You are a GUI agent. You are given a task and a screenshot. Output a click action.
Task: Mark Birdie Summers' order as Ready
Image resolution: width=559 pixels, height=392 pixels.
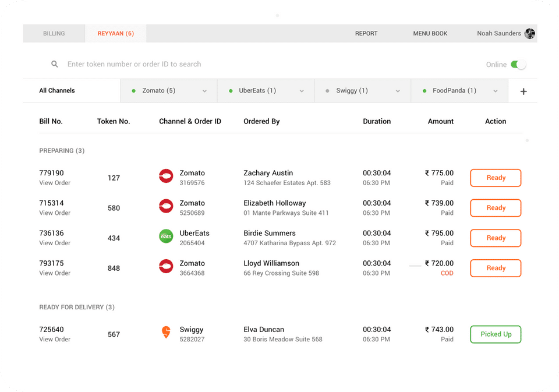tap(496, 238)
